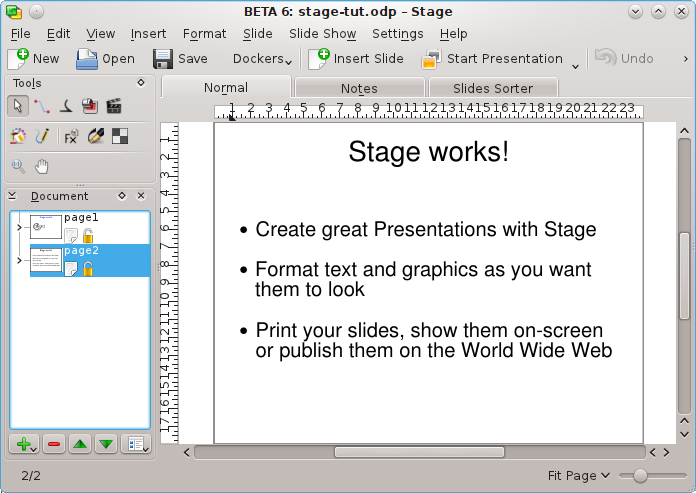Open the Slide Show menu
The width and height of the screenshot is (696, 493).
pos(322,34)
